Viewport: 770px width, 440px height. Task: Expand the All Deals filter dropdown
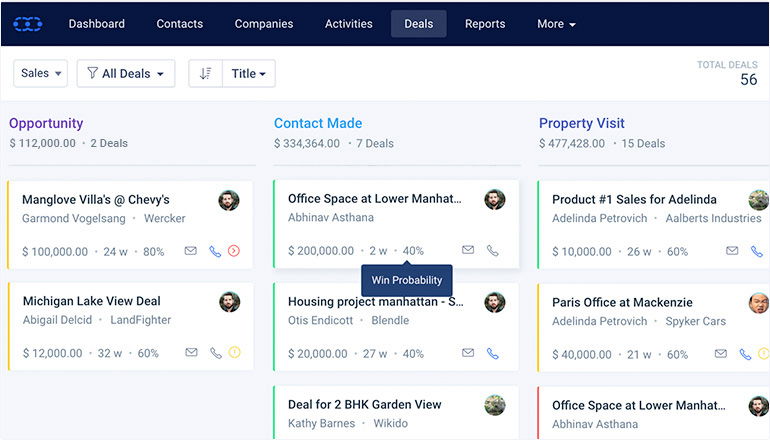click(126, 74)
